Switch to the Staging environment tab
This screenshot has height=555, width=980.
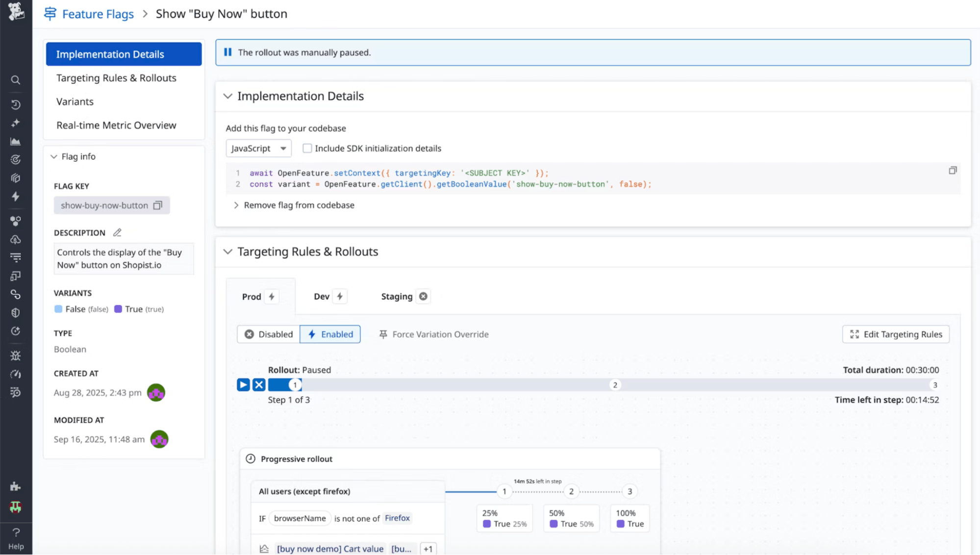coord(397,296)
